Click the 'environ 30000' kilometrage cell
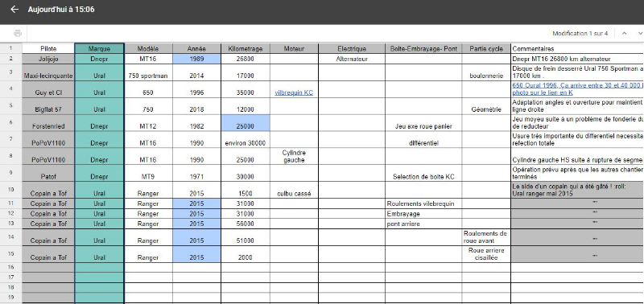 246,140
